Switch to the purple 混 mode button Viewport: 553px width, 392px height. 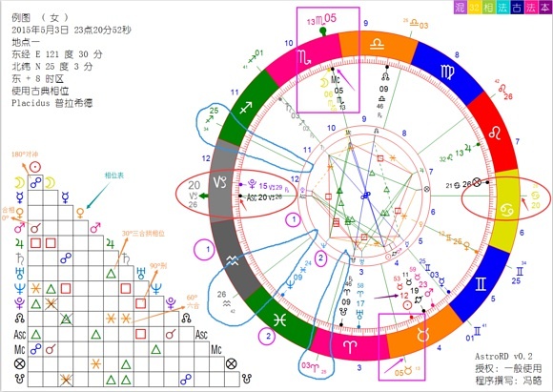[x=460, y=7]
